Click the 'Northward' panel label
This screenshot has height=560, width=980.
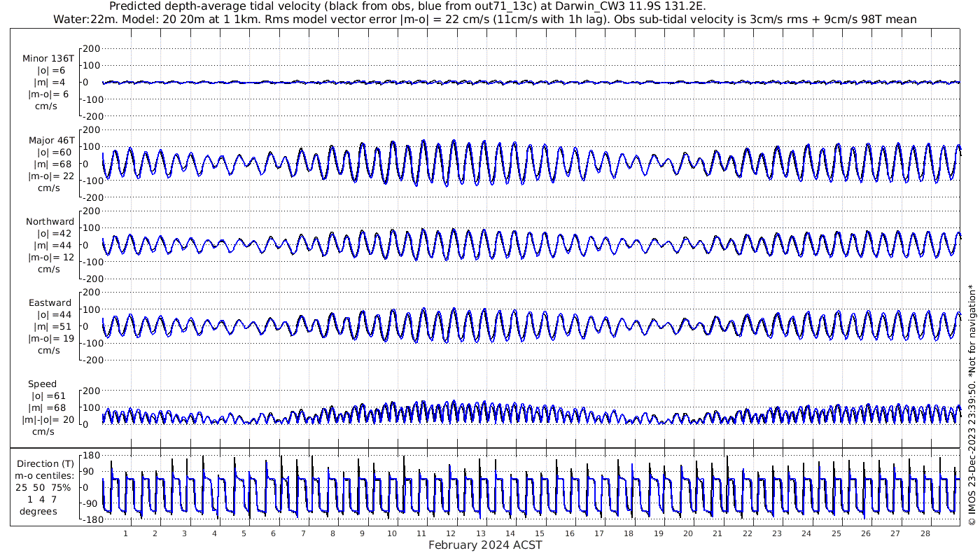tap(50, 221)
